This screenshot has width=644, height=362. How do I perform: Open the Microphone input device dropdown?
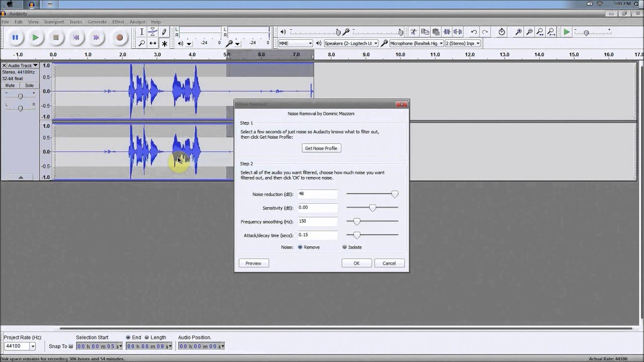pyautogui.click(x=440, y=43)
